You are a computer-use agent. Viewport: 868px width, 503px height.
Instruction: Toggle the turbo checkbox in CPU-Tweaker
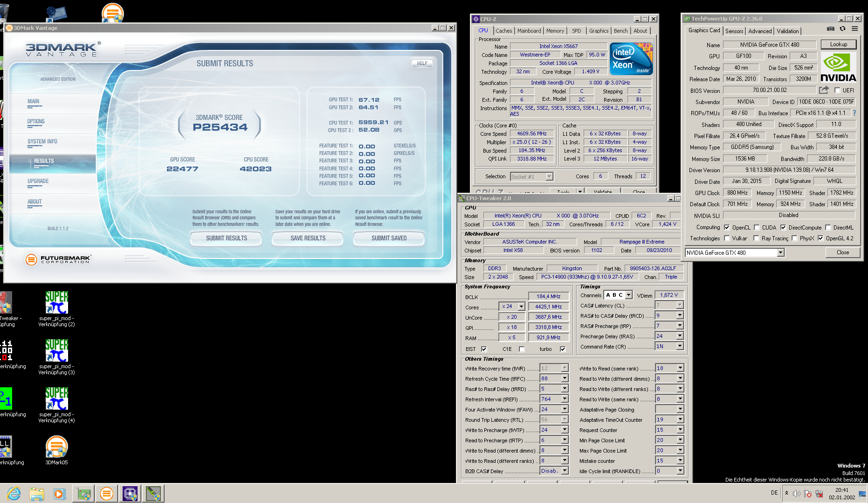[x=563, y=349]
